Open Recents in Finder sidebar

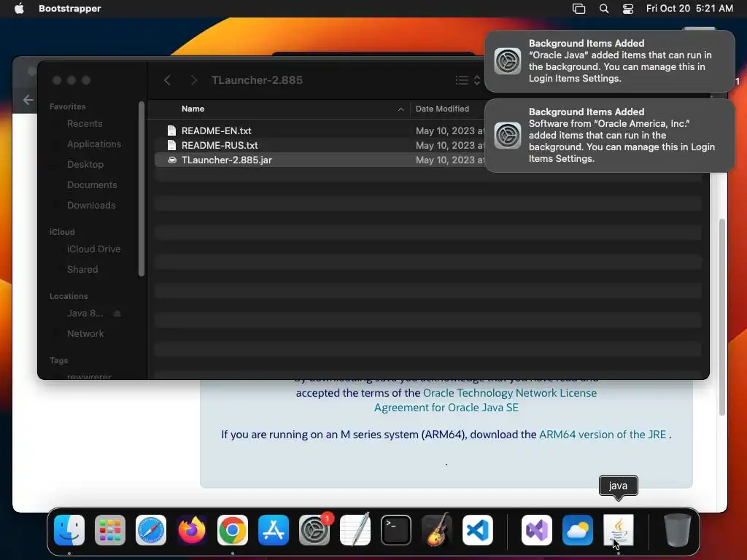pos(85,124)
